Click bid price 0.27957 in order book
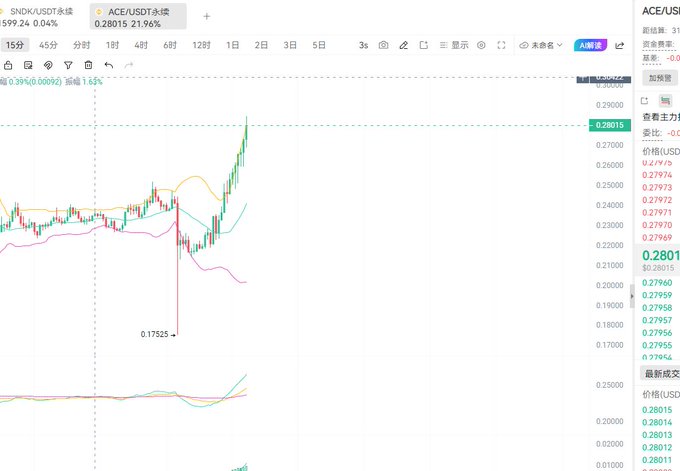Screen dimensions: 680x471 tap(657, 321)
